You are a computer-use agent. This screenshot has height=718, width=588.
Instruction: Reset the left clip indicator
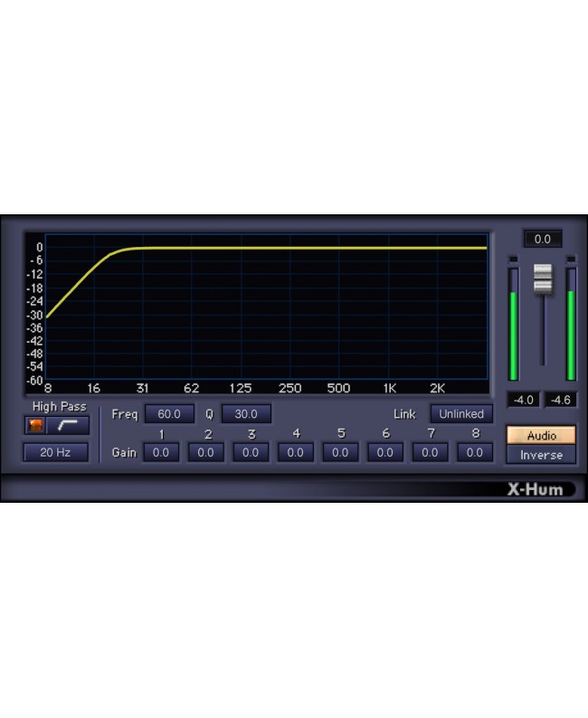pos(513,260)
